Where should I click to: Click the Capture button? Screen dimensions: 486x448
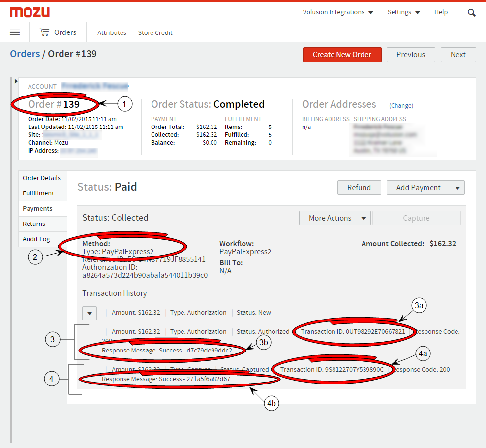[x=416, y=218]
